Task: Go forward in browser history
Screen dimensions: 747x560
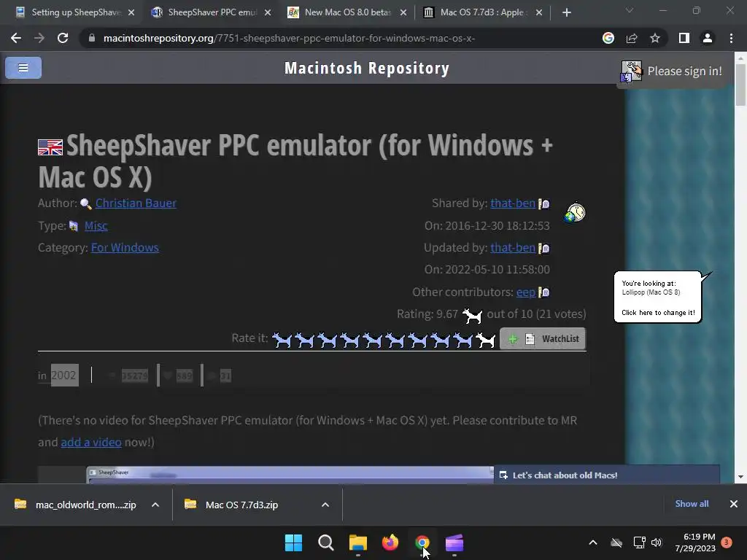Action: coord(39,38)
